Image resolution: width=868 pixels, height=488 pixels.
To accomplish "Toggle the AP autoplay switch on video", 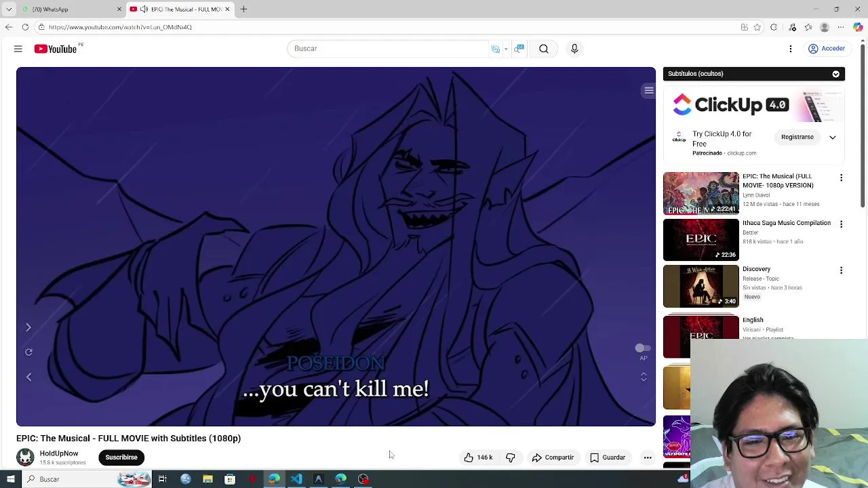I will coord(643,348).
